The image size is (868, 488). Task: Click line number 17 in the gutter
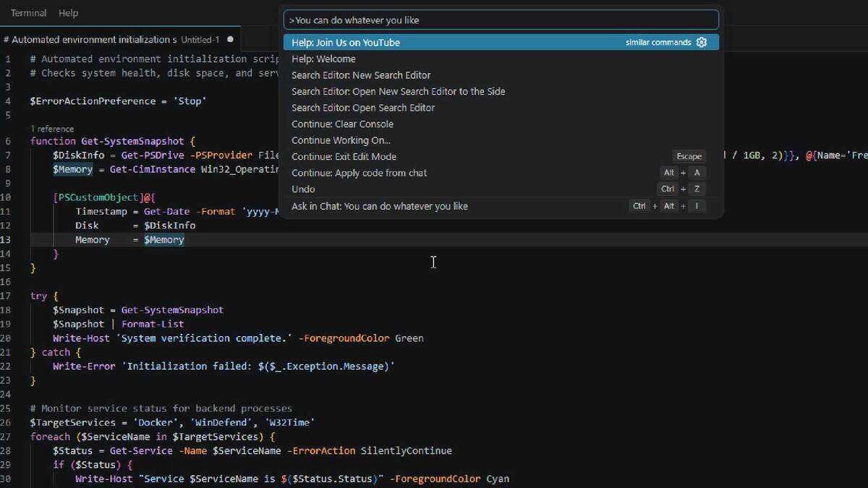6,296
